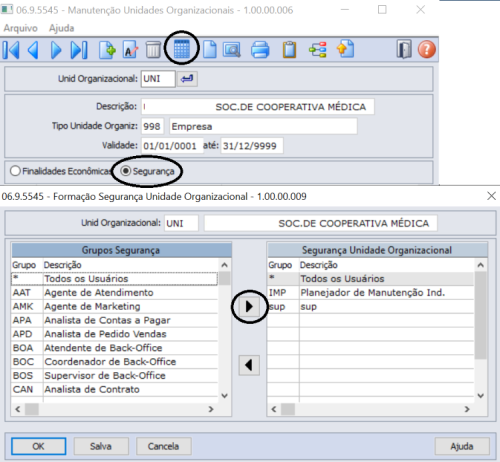Screen dimensions: 500x462
Task: Click the exit door icon
Action: click(404, 50)
